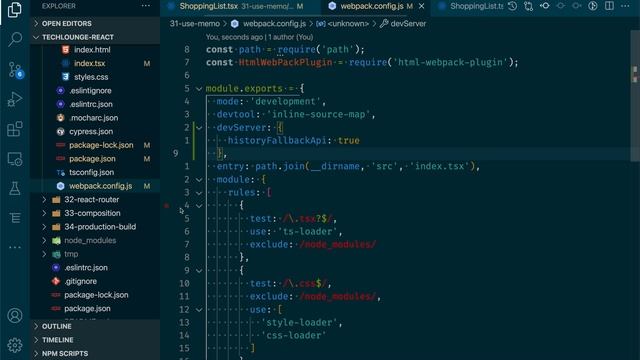Switch to the rightmost ShoppingList.ts tab

(x=469, y=6)
